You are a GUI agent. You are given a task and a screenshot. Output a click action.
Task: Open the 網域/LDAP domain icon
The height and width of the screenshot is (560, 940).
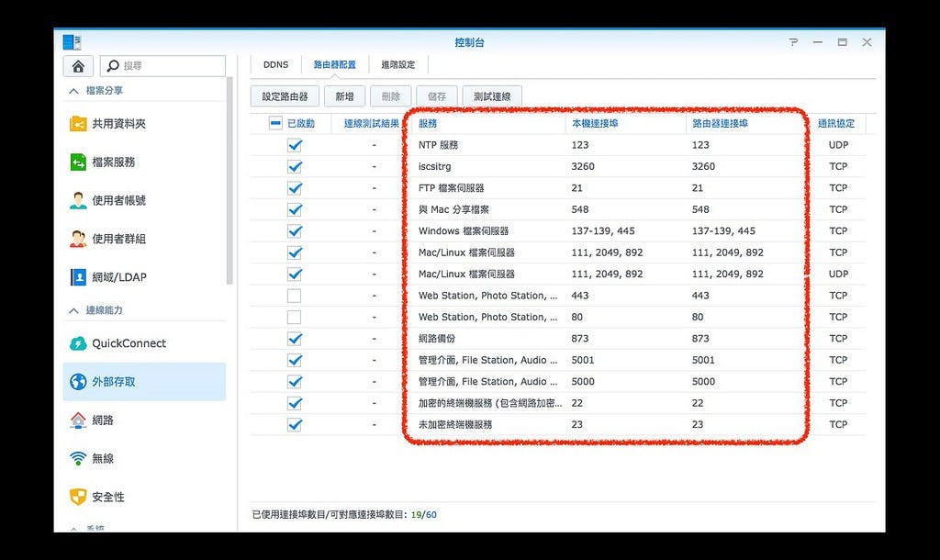click(78, 277)
